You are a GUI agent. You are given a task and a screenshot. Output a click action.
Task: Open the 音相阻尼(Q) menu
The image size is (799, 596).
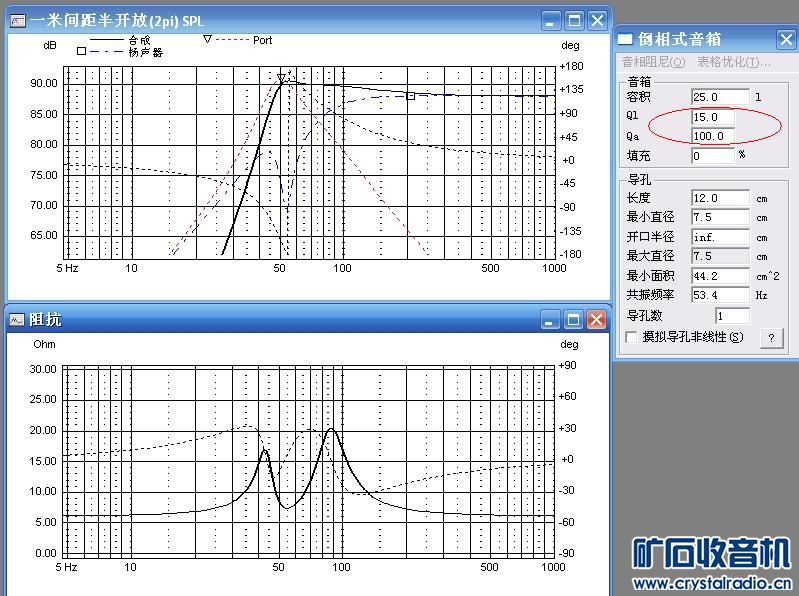click(x=654, y=62)
